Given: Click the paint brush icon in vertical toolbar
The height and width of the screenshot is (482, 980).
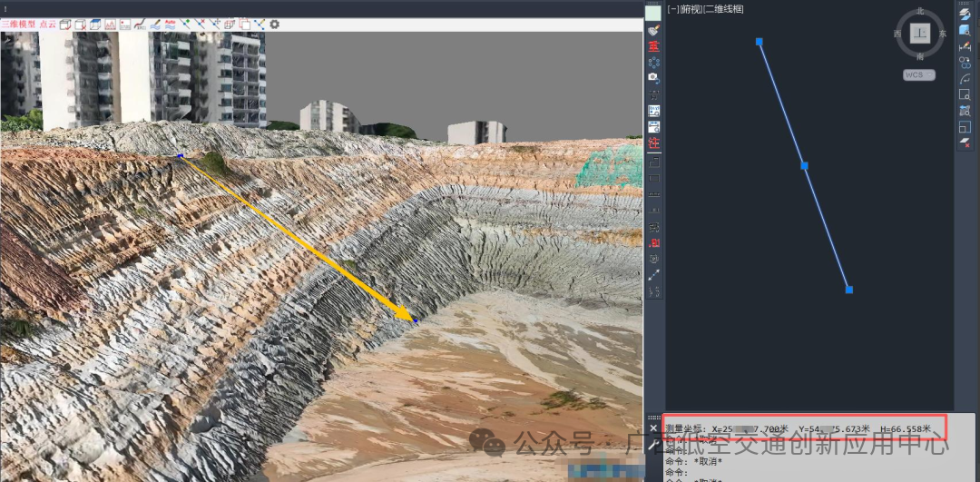Looking at the screenshot, I should coord(653,30).
